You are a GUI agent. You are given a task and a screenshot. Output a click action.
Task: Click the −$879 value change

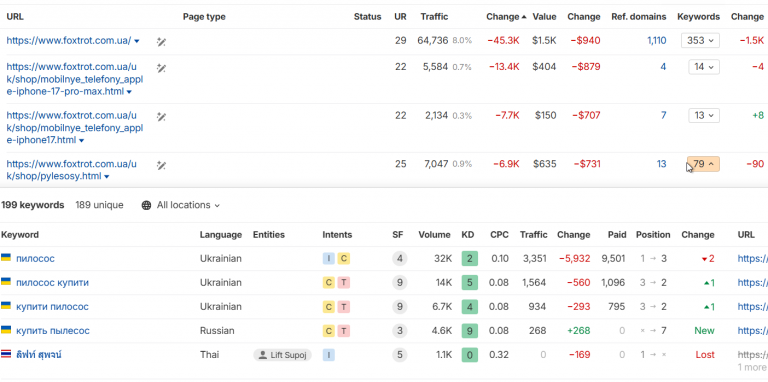(586, 67)
